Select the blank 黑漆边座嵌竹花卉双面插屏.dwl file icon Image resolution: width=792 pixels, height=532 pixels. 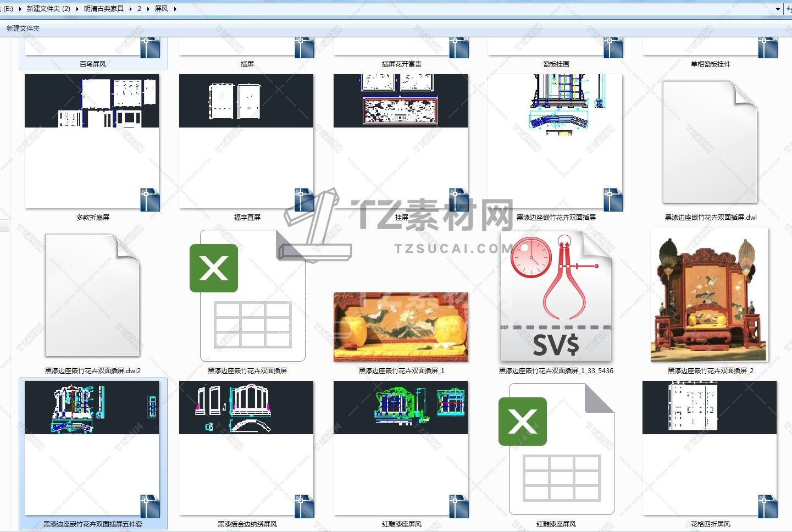tap(710, 142)
